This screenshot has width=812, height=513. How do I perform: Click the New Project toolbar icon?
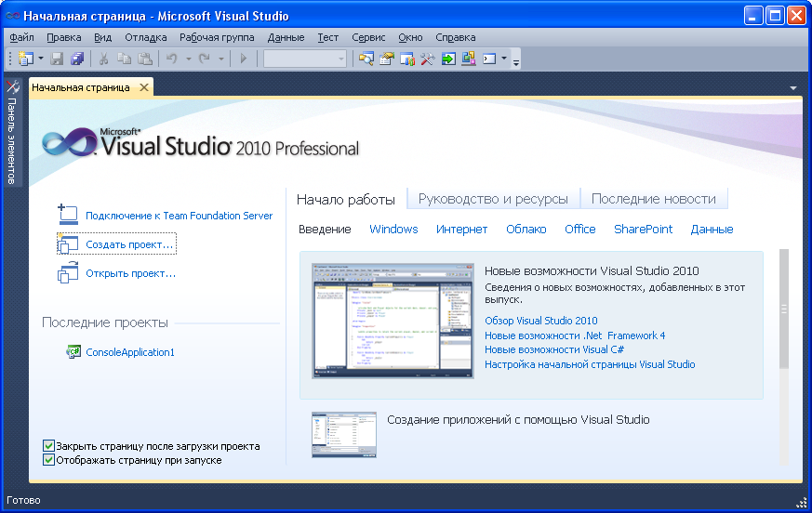(25, 59)
